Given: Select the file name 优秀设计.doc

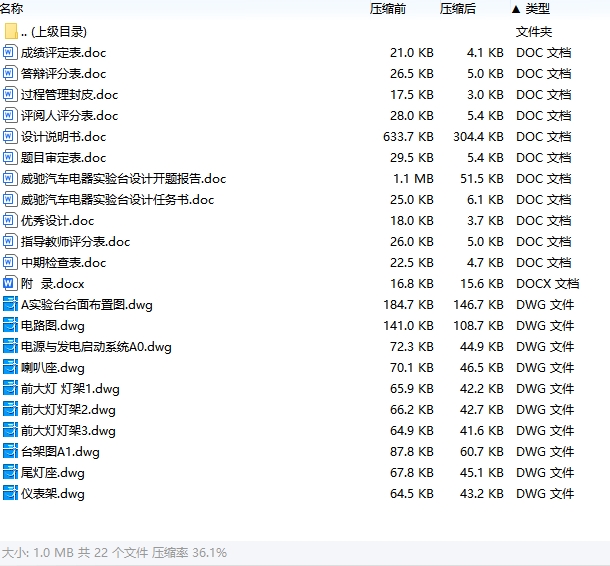Looking at the screenshot, I should tap(58, 221).
